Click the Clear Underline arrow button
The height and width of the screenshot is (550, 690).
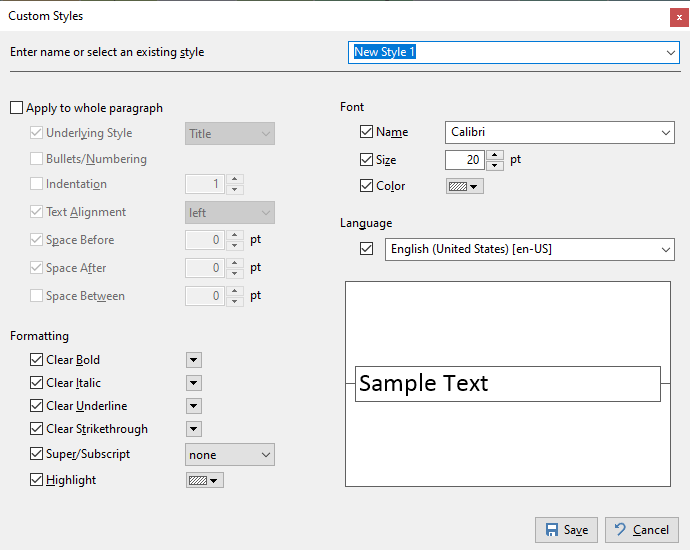[194, 406]
